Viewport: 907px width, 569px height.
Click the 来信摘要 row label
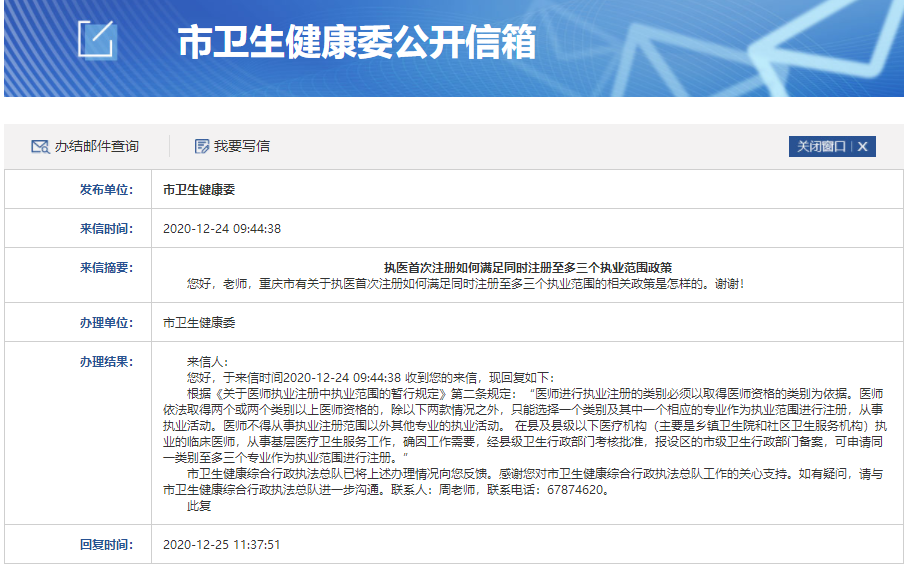point(106,267)
